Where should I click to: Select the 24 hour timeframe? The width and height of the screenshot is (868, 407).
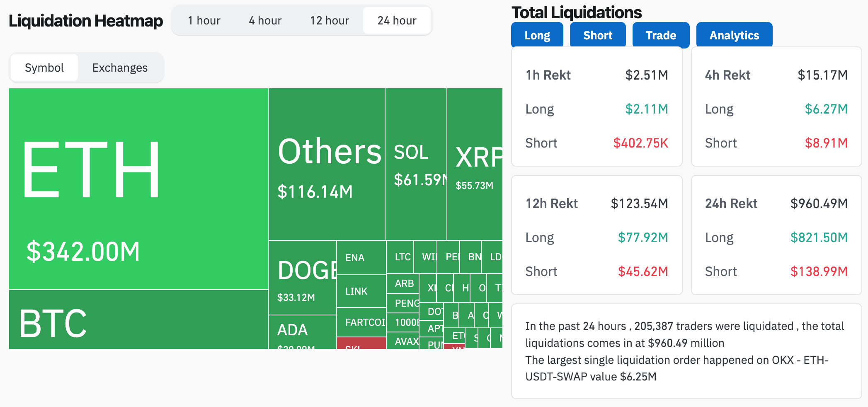coord(397,21)
